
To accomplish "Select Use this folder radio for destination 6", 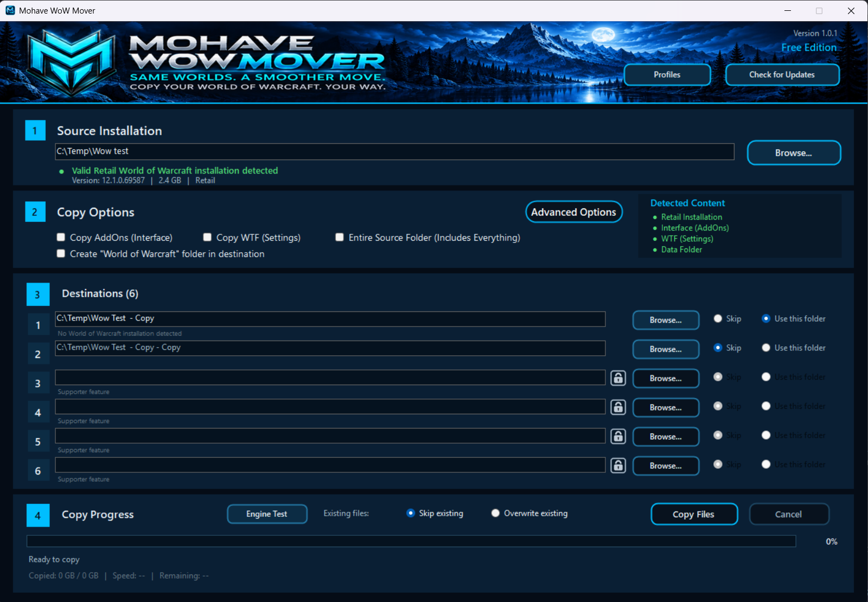I will tap(766, 464).
